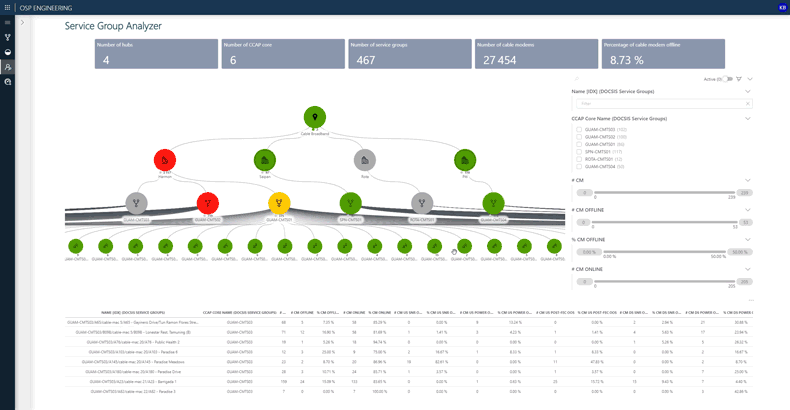Click the # CM OFFLINE range slider track
This screenshot has width=790, height=410.
[665, 222]
